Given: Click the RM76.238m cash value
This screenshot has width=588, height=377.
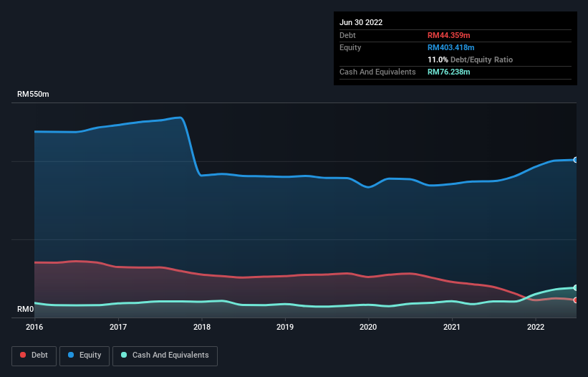Looking at the screenshot, I should click(449, 72).
